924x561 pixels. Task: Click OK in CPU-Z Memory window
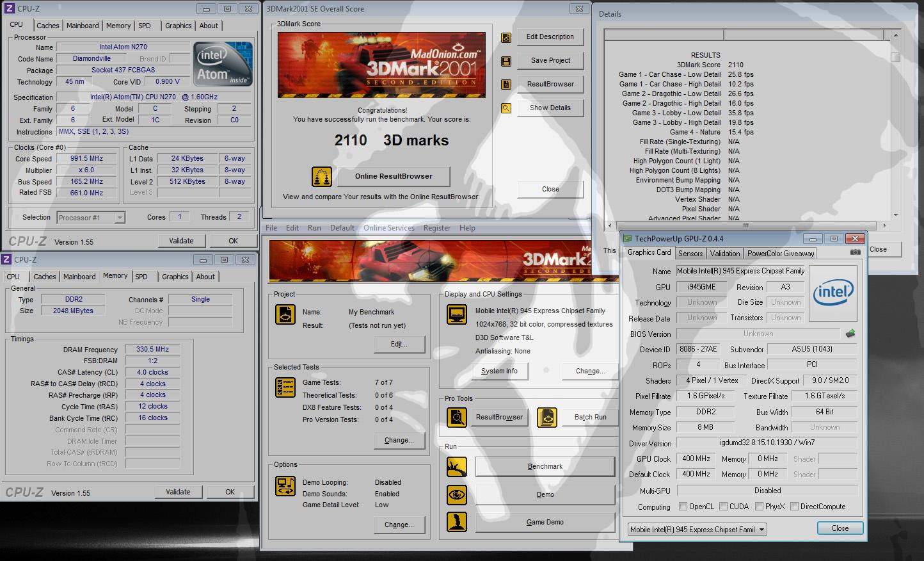pos(230,492)
